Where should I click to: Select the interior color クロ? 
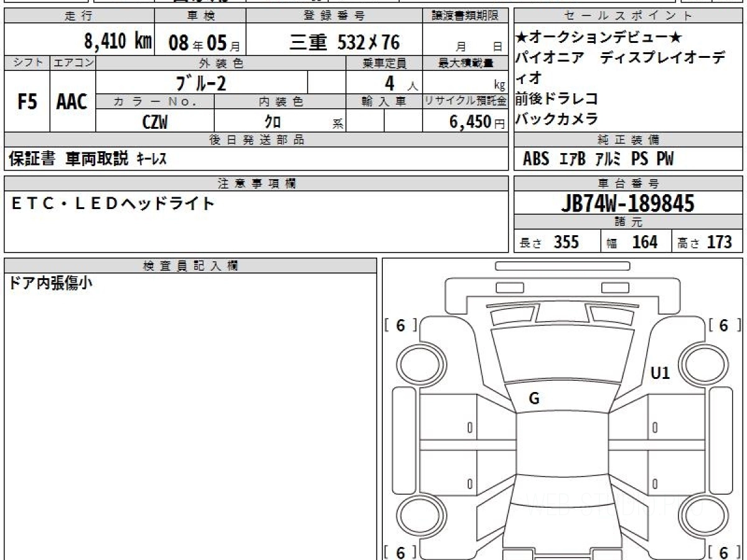coord(273,122)
